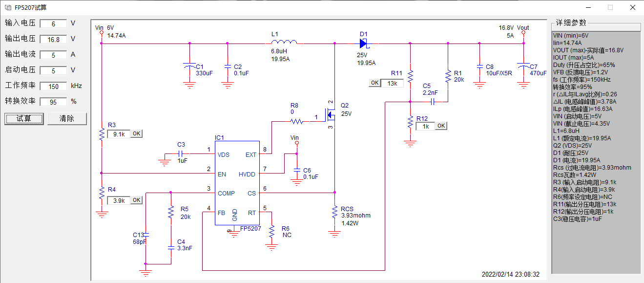
Task: Click the C5 2.2nF capacitor symbol
Action: point(433,102)
